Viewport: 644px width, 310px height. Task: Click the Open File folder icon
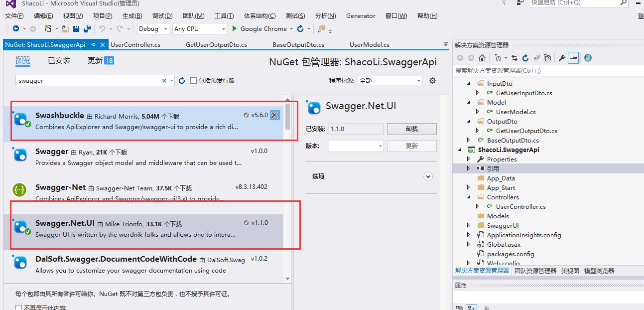[66, 29]
